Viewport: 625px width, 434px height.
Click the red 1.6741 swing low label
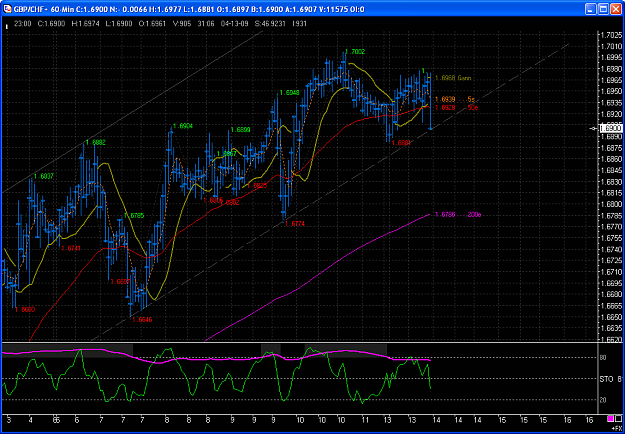71,248
